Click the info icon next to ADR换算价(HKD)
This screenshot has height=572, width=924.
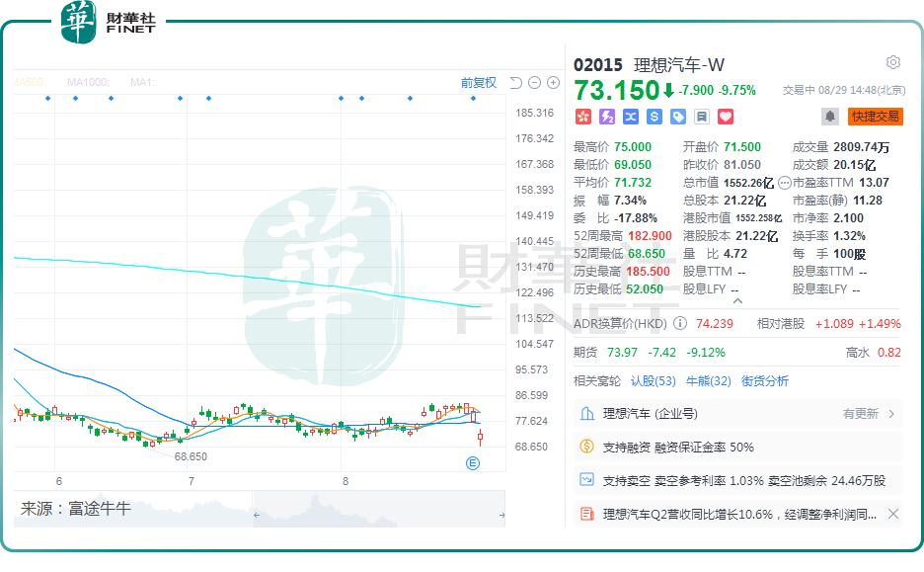click(x=680, y=323)
